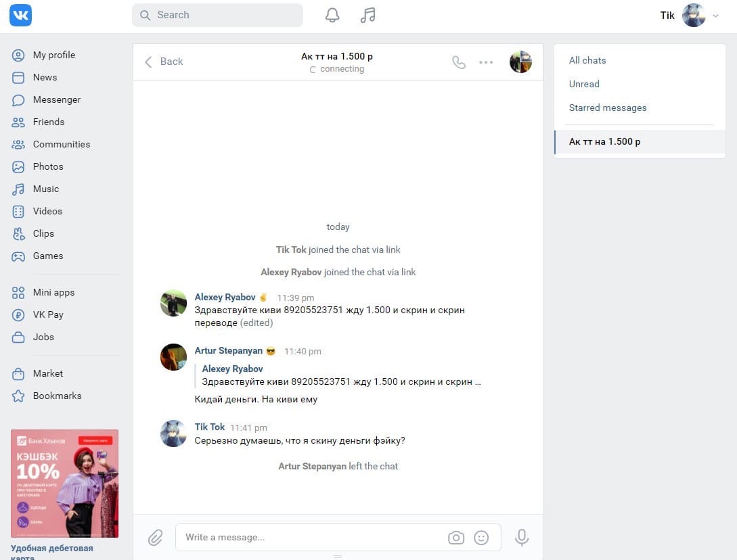
Task: Open the notifications bell
Action: click(x=332, y=15)
